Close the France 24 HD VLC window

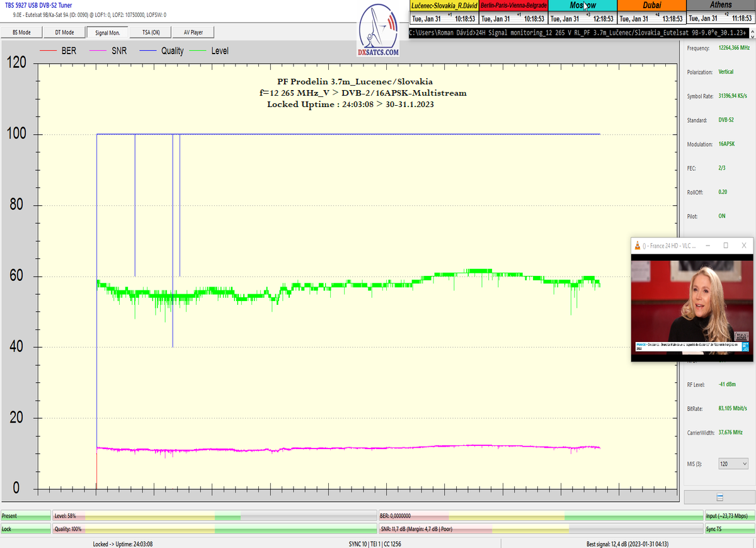coord(744,245)
